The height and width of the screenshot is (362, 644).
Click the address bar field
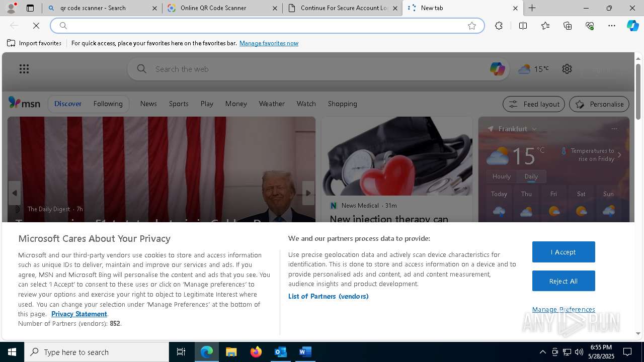point(267,26)
